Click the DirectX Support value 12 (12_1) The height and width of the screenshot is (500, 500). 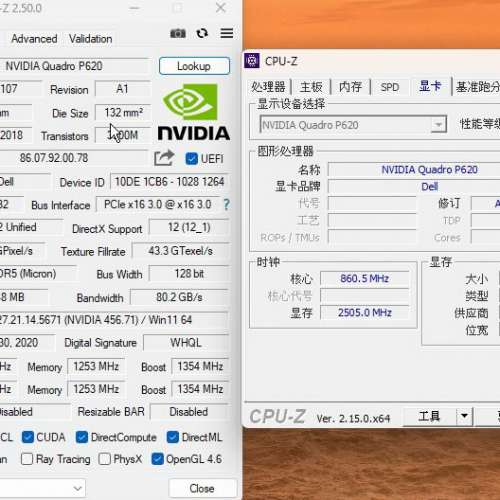pyautogui.click(x=189, y=228)
